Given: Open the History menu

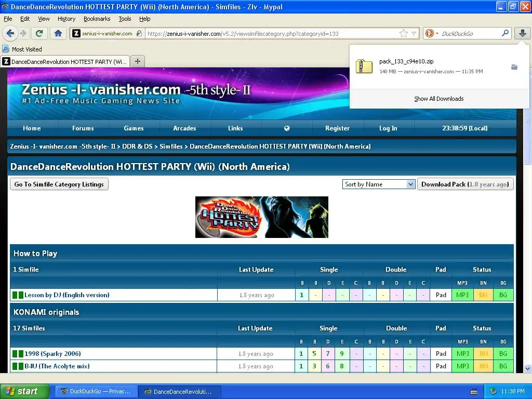Looking at the screenshot, I should coord(66,19).
